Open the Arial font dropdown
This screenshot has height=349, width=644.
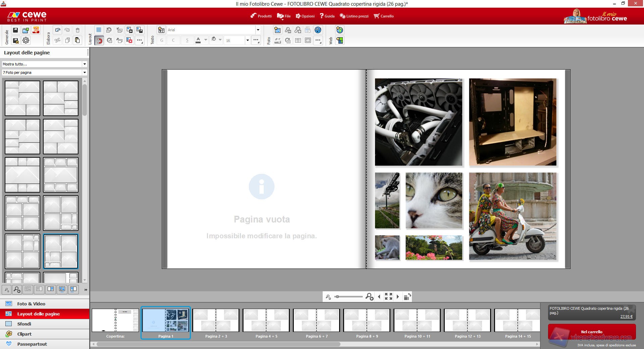tap(258, 30)
